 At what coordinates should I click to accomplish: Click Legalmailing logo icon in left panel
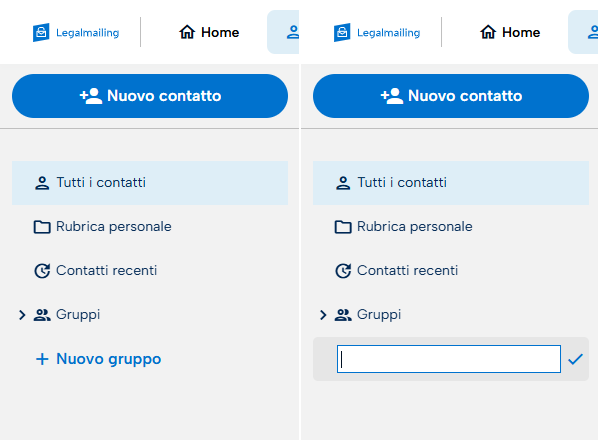point(41,33)
